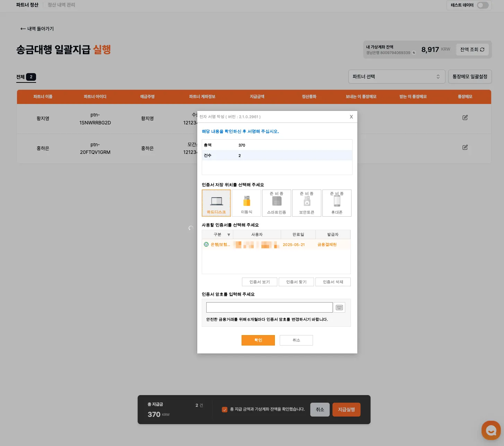The height and width of the screenshot is (446, 504).
Task: Click the certificate password input field
Action: [269, 307]
